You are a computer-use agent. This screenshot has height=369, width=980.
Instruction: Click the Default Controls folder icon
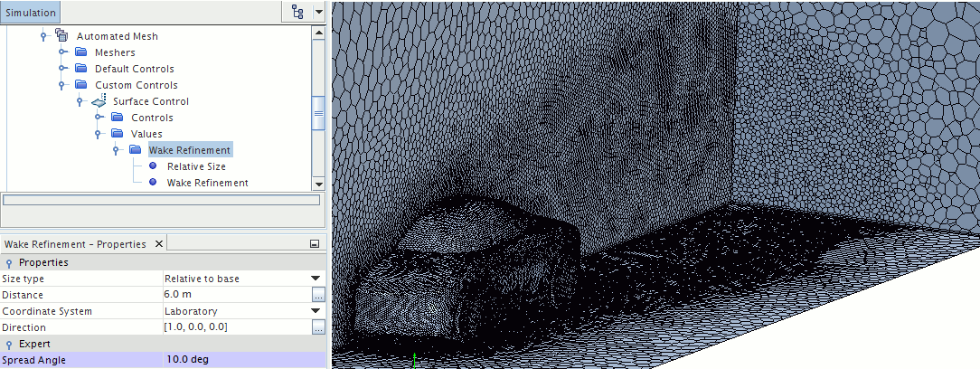pos(80,69)
